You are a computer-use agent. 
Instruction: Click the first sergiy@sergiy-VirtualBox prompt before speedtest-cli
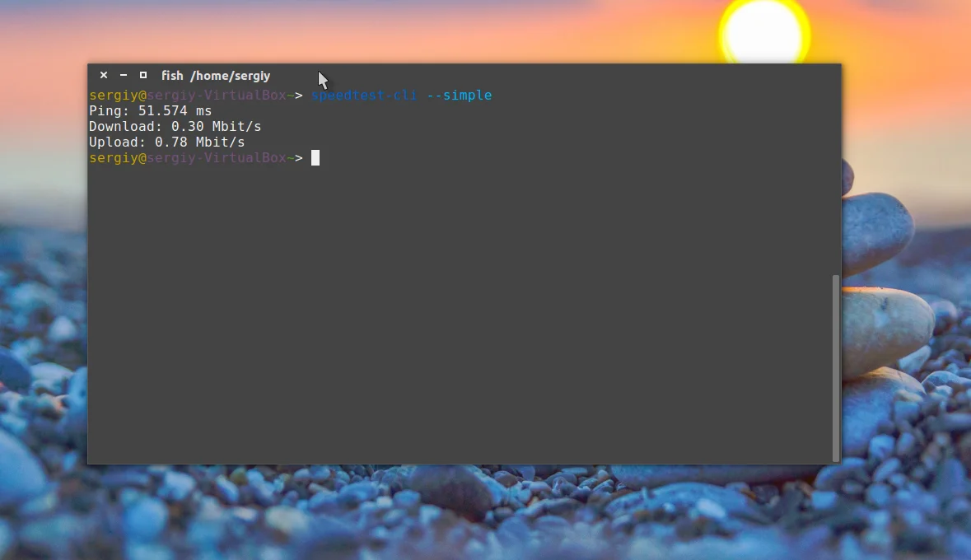click(x=196, y=96)
